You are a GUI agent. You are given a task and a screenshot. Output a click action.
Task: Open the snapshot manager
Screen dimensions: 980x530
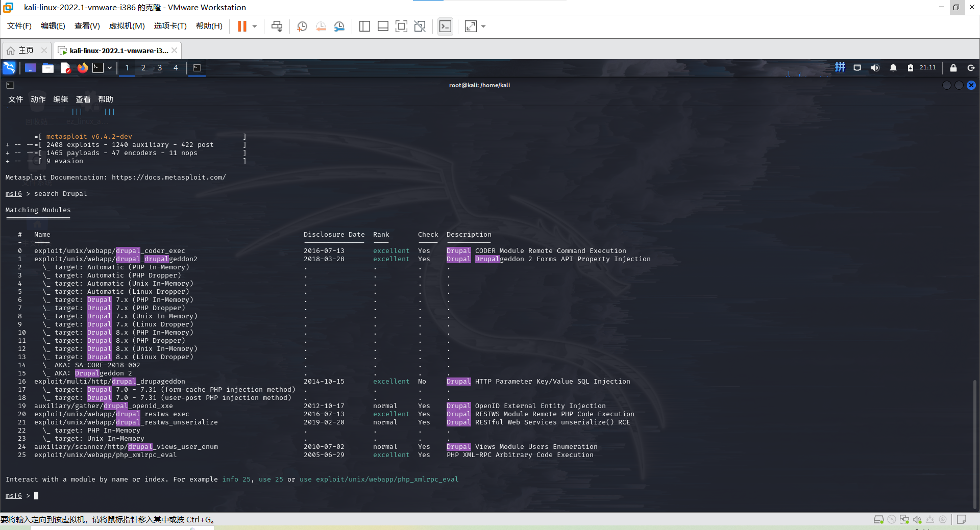point(339,26)
